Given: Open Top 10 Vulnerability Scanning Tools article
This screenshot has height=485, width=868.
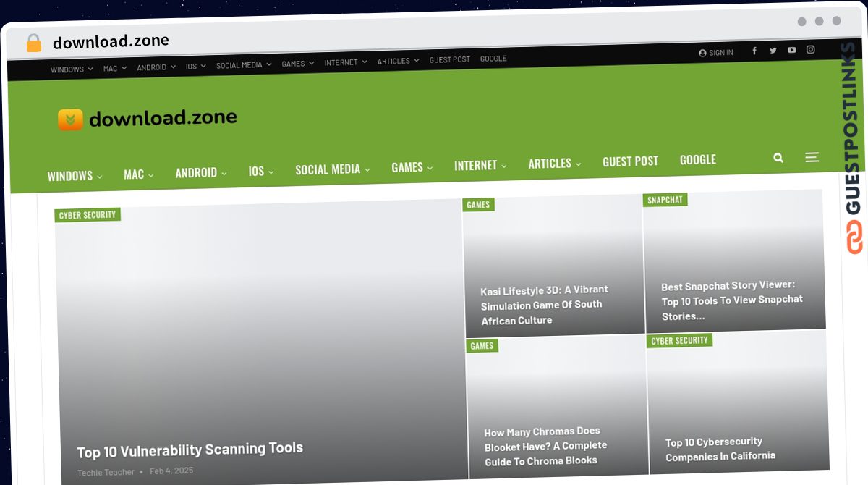Looking at the screenshot, I should click(x=190, y=450).
